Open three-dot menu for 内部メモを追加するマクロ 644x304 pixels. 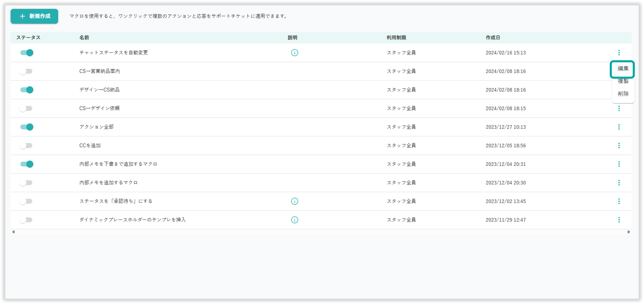click(x=619, y=182)
